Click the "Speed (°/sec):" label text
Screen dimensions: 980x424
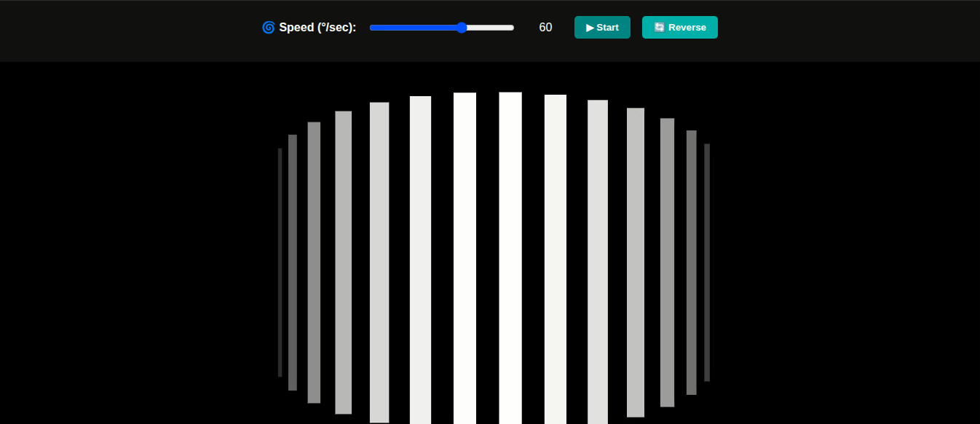(317, 28)
